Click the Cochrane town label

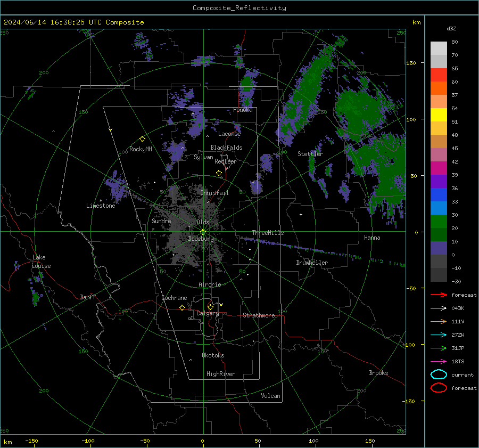tap(174, 298)
